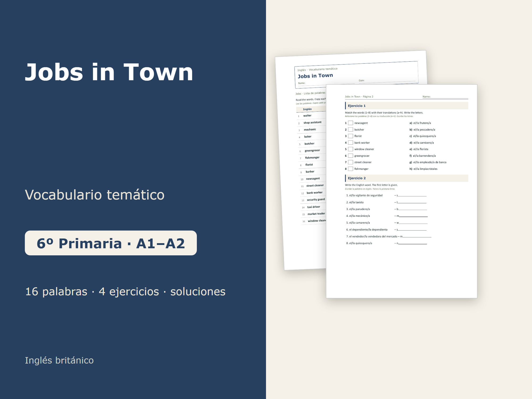Click 'taxi driver' in the word list
This screenshot has width=532, height=399.
tap(314, 207)
